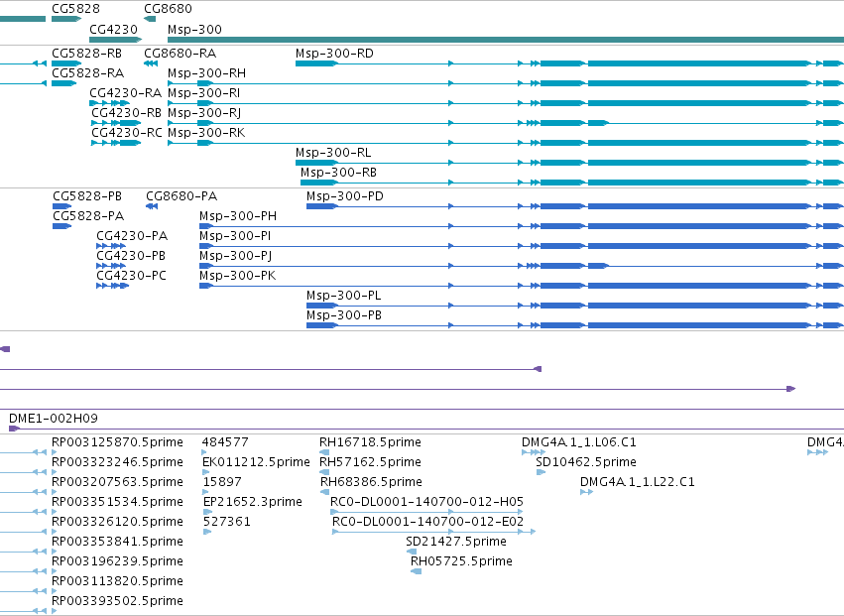Select the CG8680-RA transcript label

tap(181, 54)
